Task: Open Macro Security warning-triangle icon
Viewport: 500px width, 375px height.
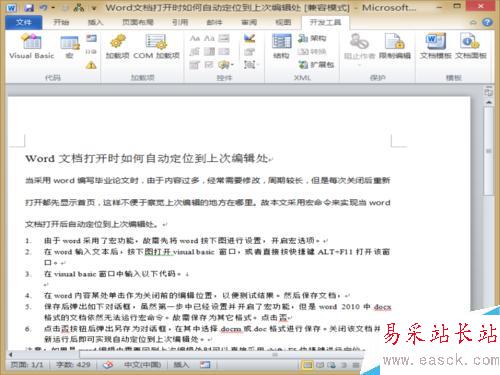Action: pyautogui.click(x=91, y=65)
